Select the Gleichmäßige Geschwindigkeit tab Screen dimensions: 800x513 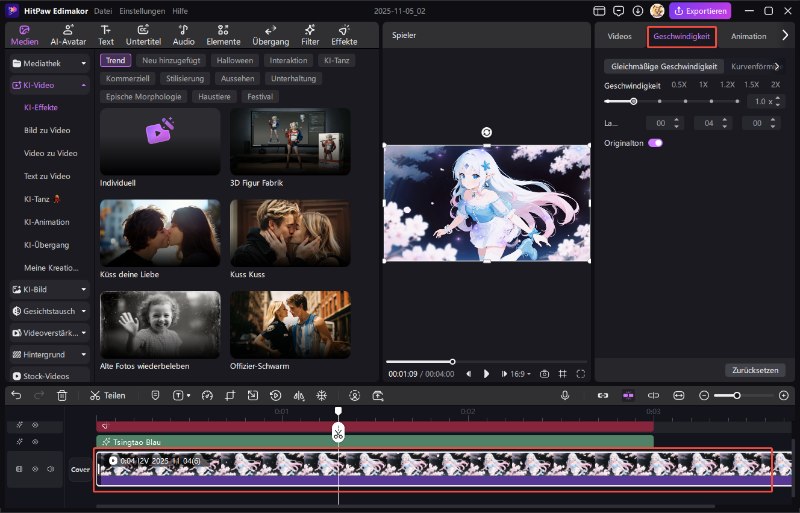click(x=664, y=66)
